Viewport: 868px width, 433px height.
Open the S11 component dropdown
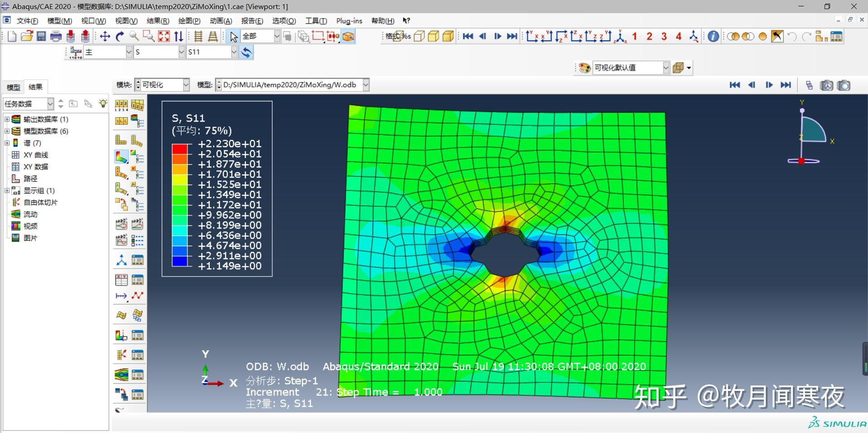[x=234, y=52]
